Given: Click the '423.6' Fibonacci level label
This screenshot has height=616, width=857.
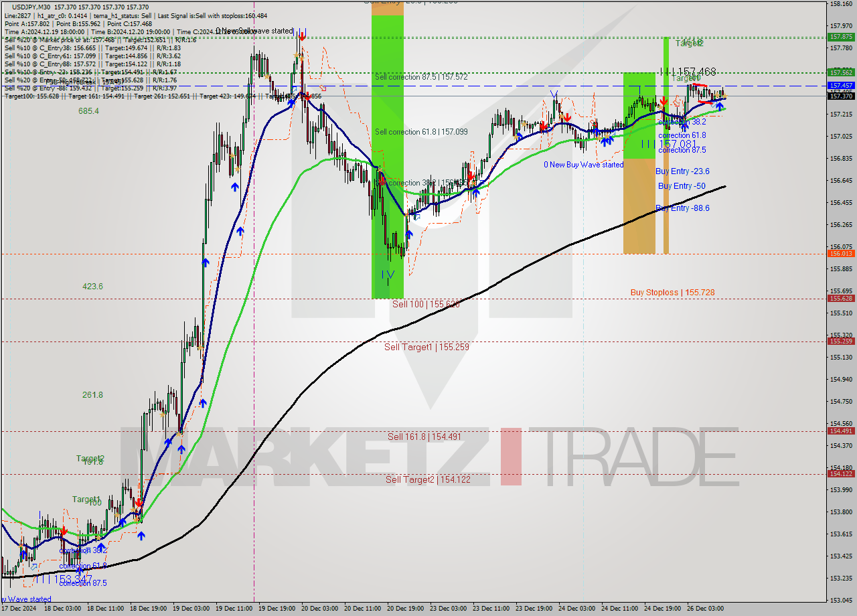Looking at the screenshot, I should coord(92,286).
